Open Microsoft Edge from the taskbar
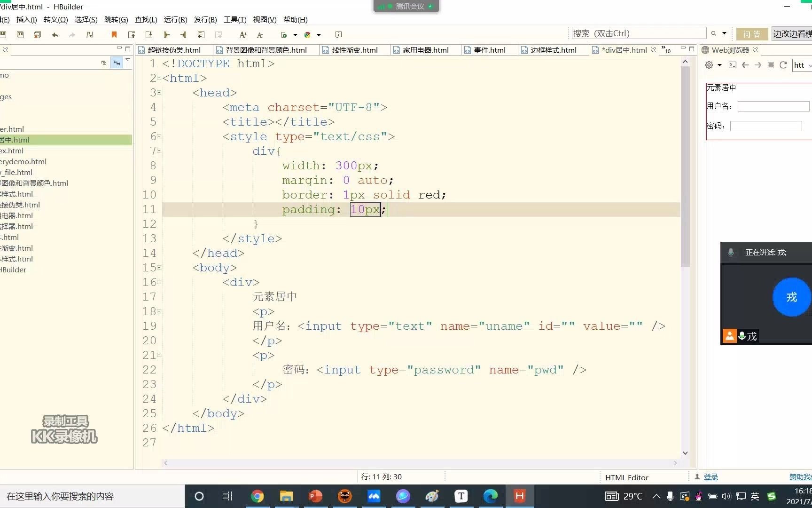The image size is (812, 508). tap(490, 496)
